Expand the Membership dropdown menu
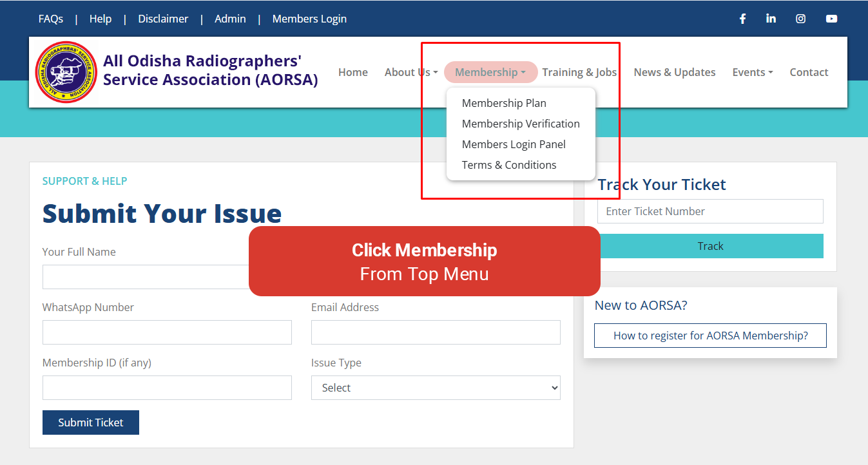 [x=490, y=72]
